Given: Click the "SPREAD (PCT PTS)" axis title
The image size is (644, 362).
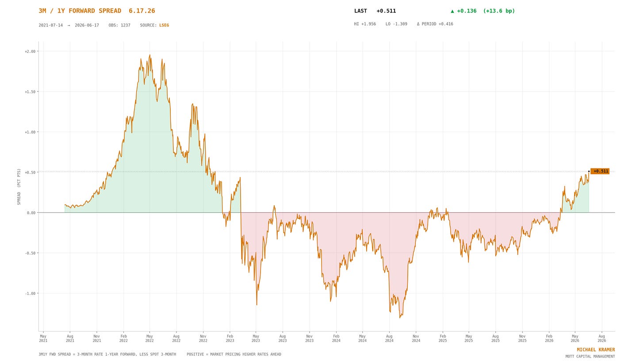Looking at the screenshot, I should pos(19,187).
